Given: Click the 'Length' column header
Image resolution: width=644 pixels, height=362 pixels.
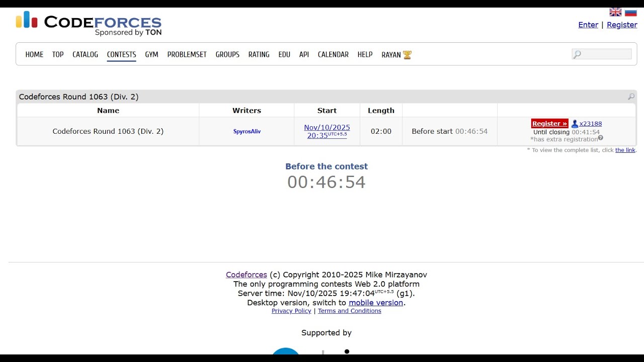Looking at the screenshot, I should coord(381,111).
